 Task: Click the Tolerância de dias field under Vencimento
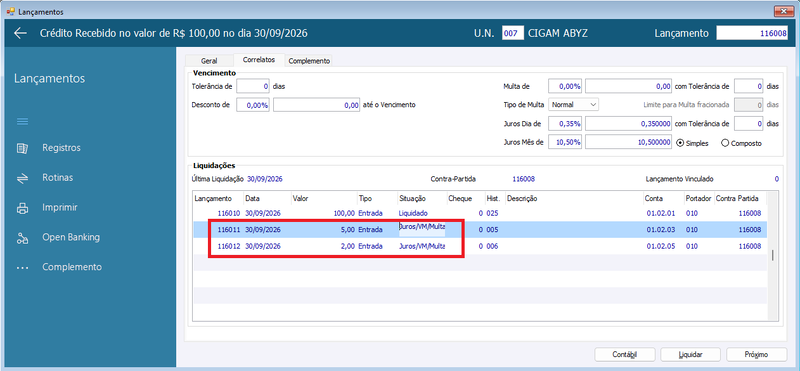253,86
